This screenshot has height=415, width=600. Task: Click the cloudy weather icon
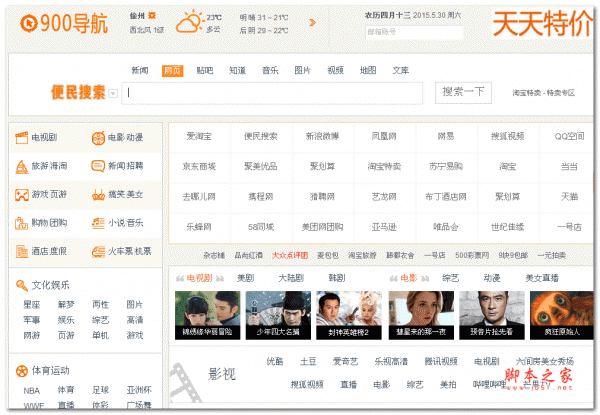click(189, 22)
